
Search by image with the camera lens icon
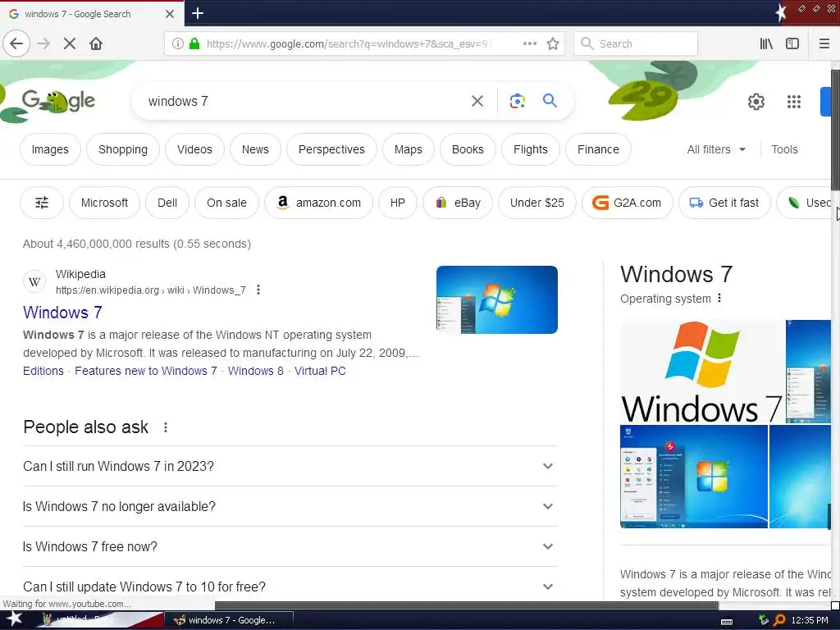517,101
